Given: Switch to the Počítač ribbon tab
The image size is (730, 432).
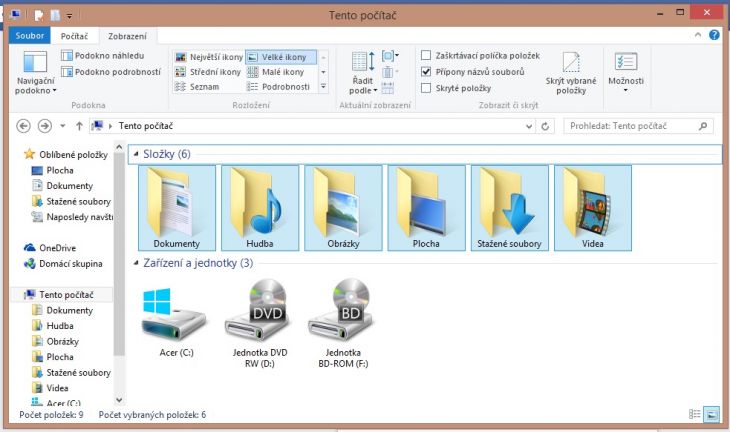Looking at the screenshot, I should coord(74,36).
